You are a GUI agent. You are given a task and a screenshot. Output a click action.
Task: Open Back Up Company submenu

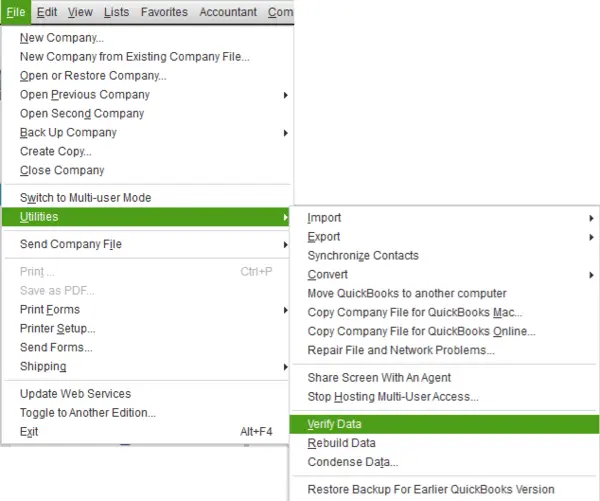(68, 133)
